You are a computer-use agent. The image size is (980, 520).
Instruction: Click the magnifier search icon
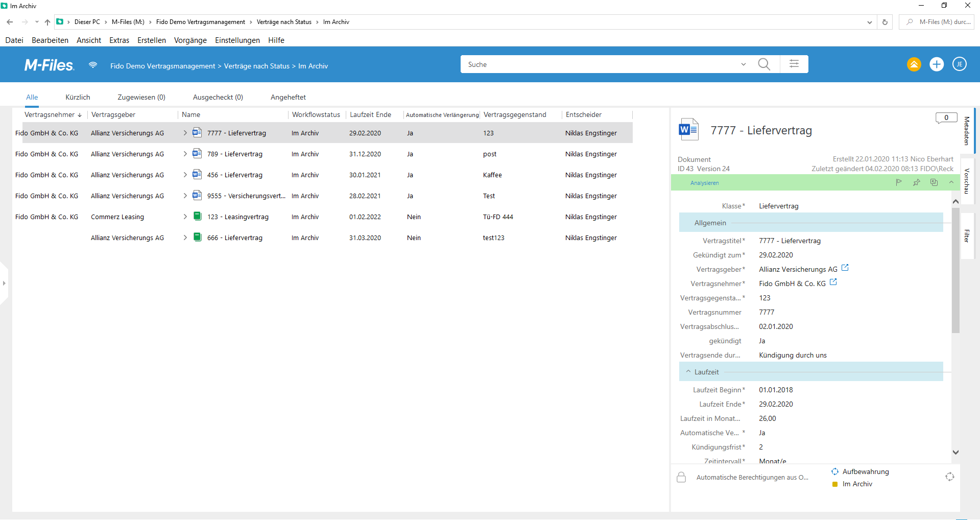[x=764, y=64]
